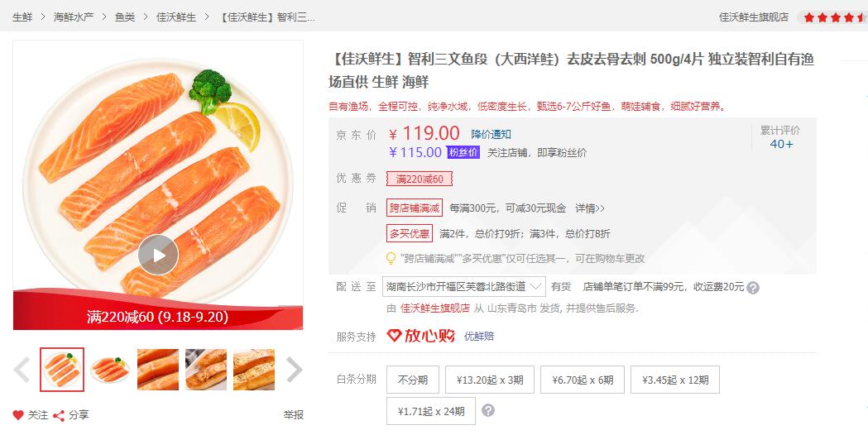This screenshot has width=868, height=435.
Task: Expand the 鱼类 breadcrumb category
Action: (125, 17)
